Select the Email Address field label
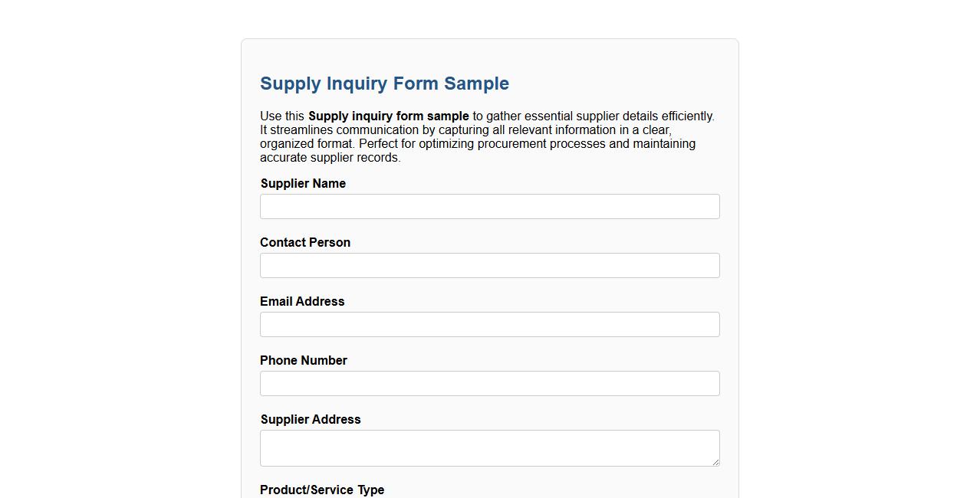This screenshot has width=980, height=498. tap(302, 301)
